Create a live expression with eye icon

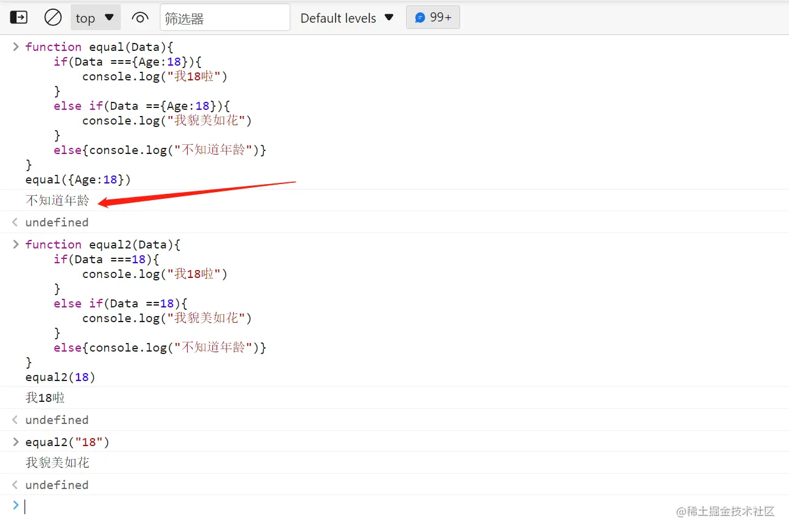coord(140,18)
